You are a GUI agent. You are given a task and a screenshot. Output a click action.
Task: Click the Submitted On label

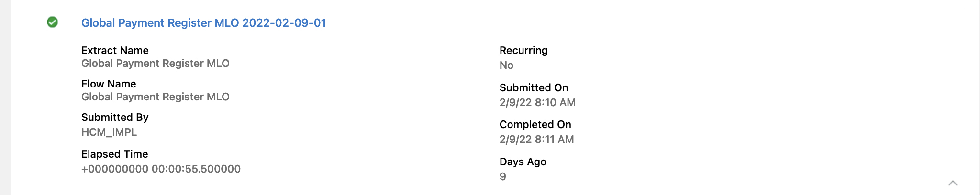pos(534,87)
